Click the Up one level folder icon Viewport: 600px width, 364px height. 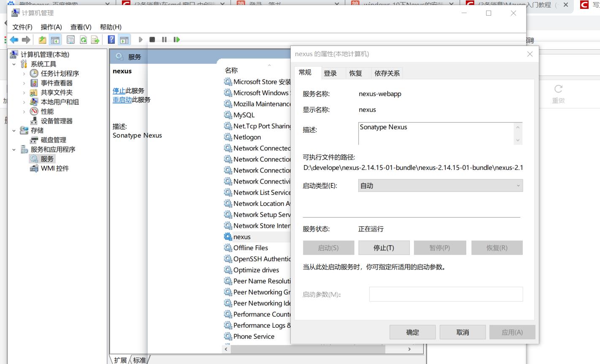[42, 40]
